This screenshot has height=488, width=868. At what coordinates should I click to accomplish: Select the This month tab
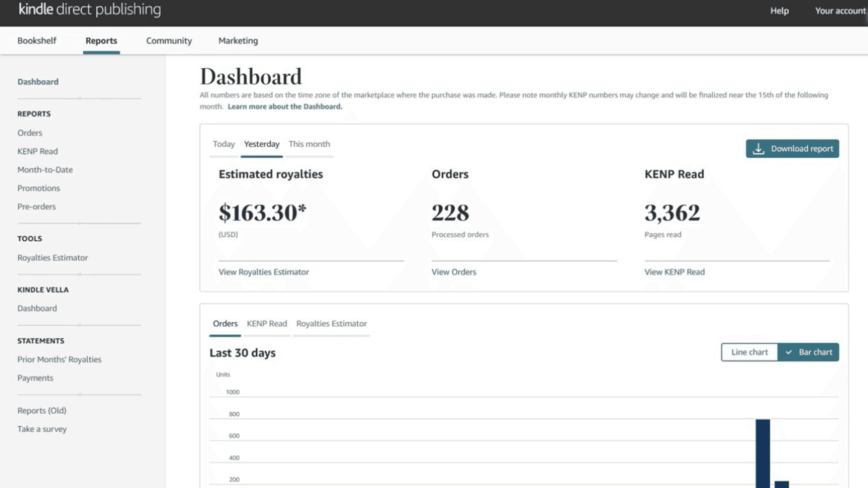tap(309, 144)
